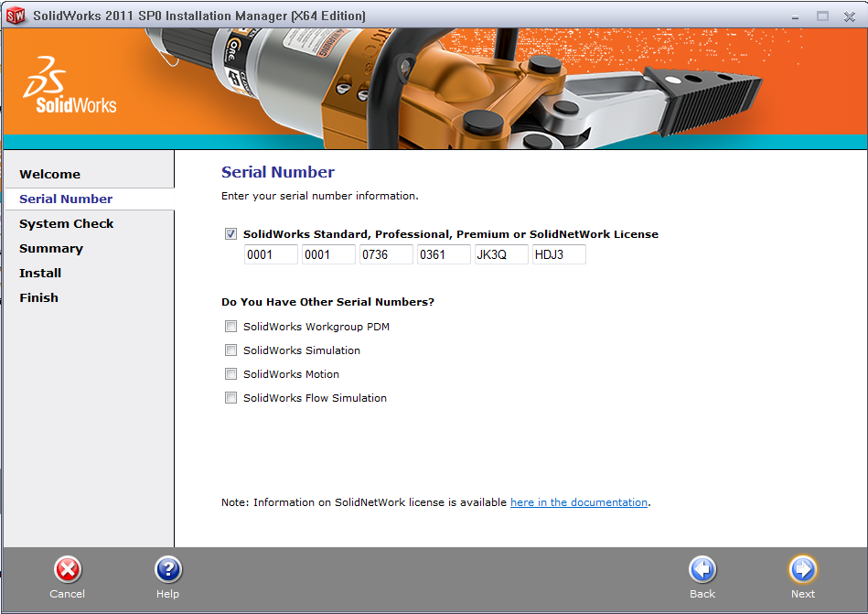Enable SolidWorks Flow Simulation checkbox

tap(230, 398)
